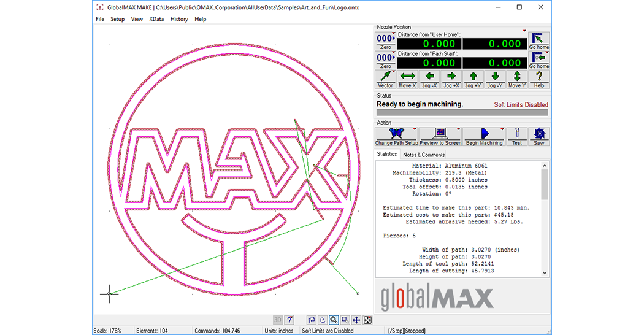Open the View menu
This screenshot has height=335, width=644.
point(137,19)
